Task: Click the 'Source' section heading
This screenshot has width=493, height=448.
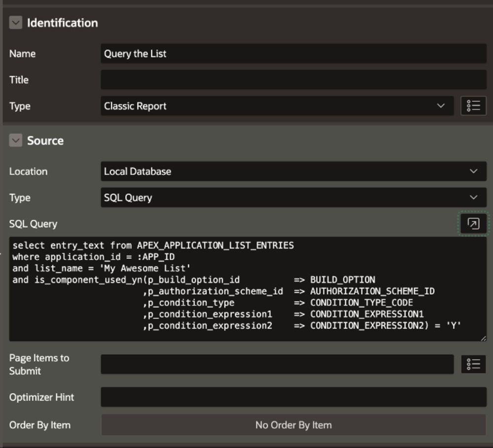Action: tap(45, 140)
